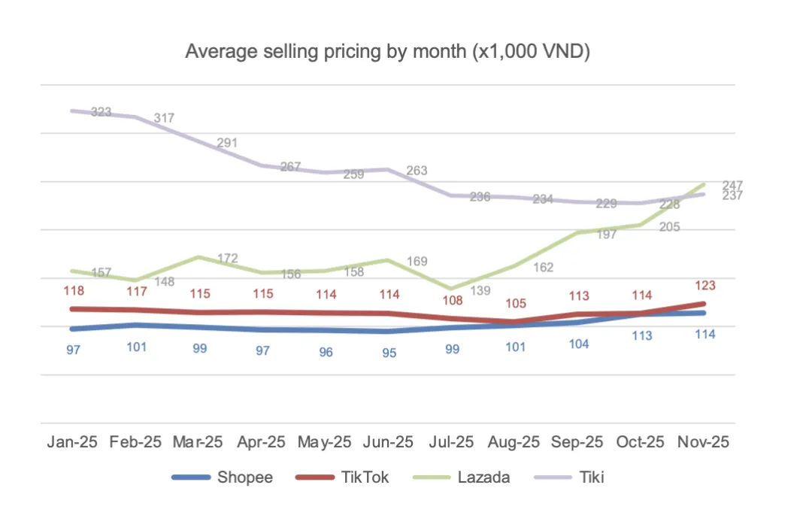Select the Apr-25 axis label
The image size is (812, 506).
pyautogui.click(x=262, y=442)
